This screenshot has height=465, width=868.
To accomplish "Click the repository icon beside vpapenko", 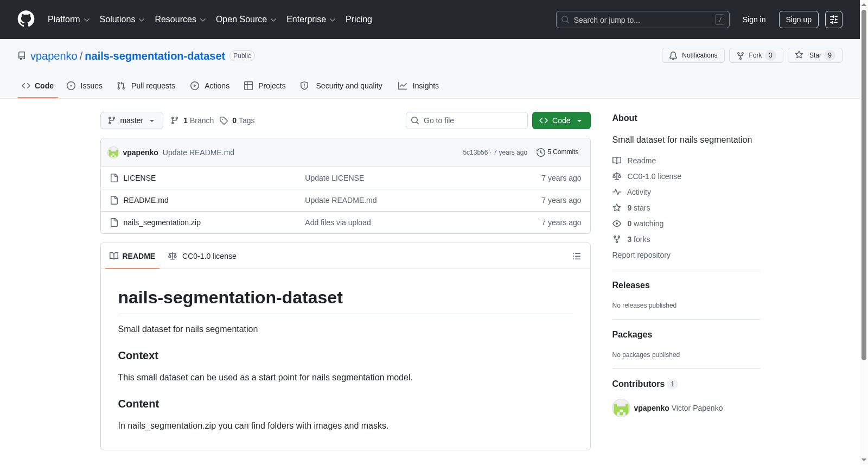I will pos(22,56).
